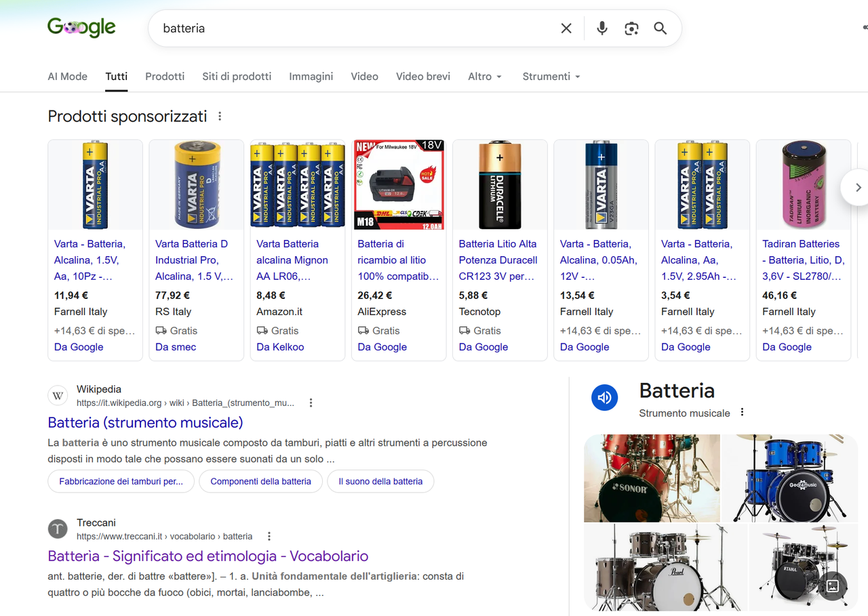Open the 3,54 € Varta AA 2.95Ah product image
The height and width of the screenshot is (616, 868).
(x=702, y=185)
